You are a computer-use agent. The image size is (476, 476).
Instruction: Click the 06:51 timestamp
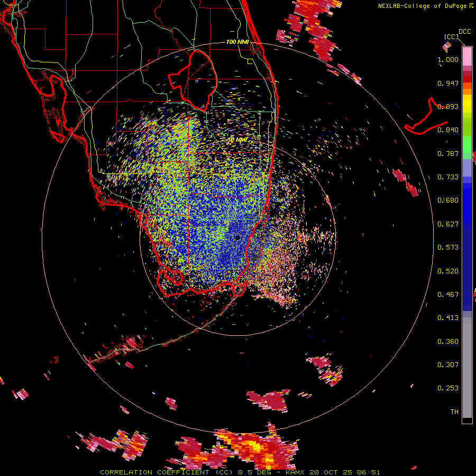(368, 472)
